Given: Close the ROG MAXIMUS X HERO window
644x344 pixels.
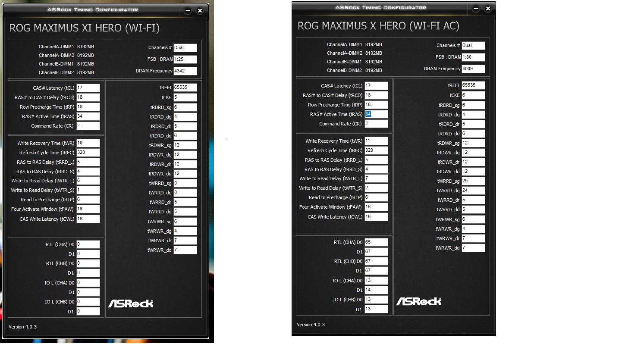Looking at the screenshot, I should point(488,9).
